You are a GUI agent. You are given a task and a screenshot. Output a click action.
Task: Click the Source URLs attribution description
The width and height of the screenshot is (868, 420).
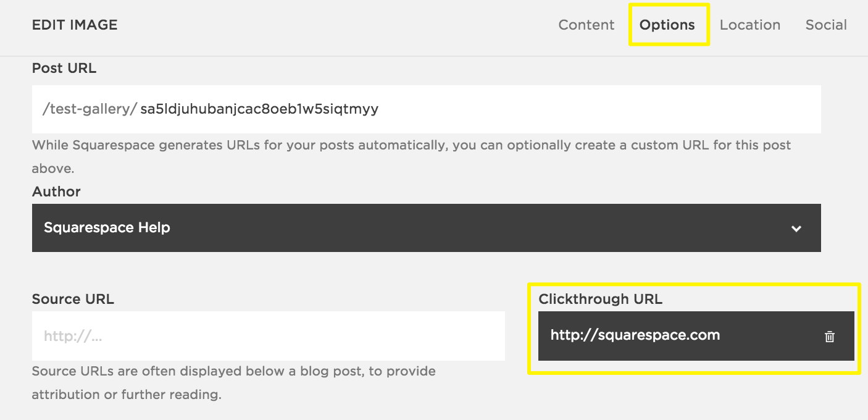coord(233,371)
